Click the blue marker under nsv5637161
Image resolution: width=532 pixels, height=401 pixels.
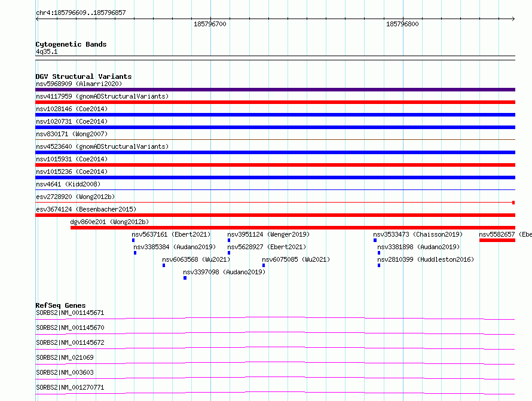pos(133,240)
